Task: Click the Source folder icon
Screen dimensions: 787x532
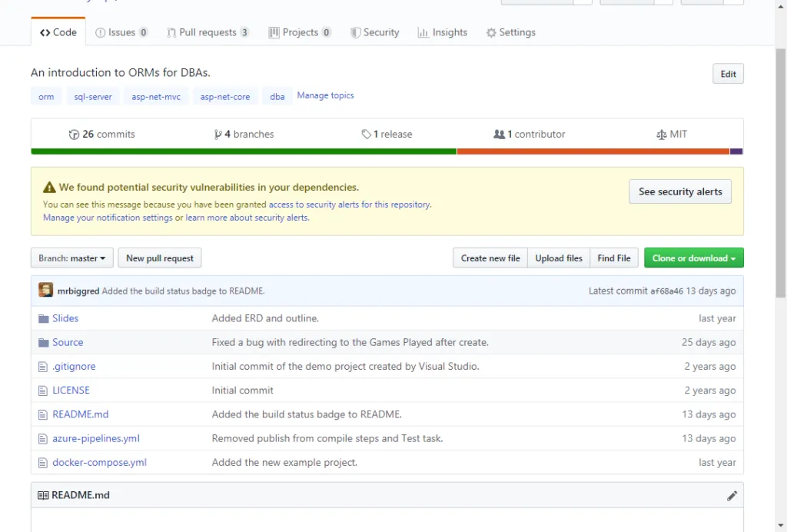Action: coord(44,343)
